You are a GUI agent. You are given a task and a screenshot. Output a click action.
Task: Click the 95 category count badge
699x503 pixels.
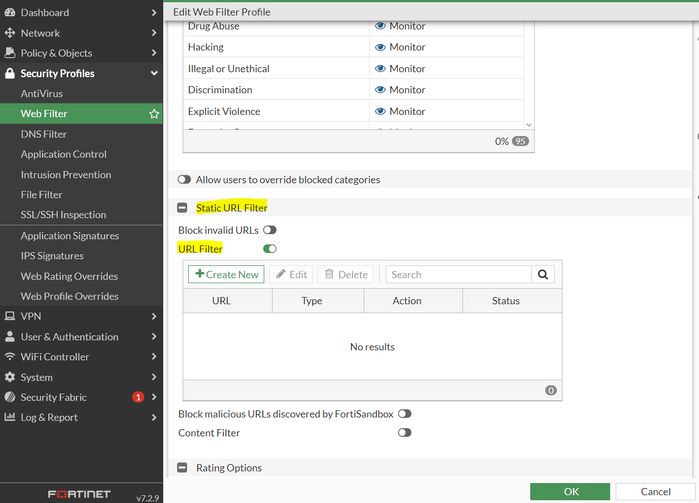point(520,141)
